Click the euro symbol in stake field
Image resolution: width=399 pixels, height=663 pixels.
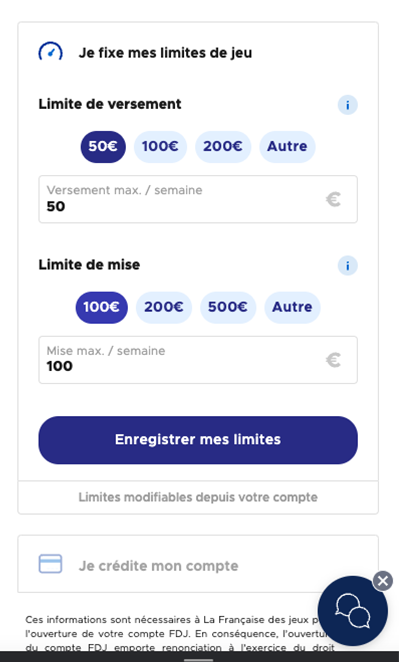[x=333, y=360]
